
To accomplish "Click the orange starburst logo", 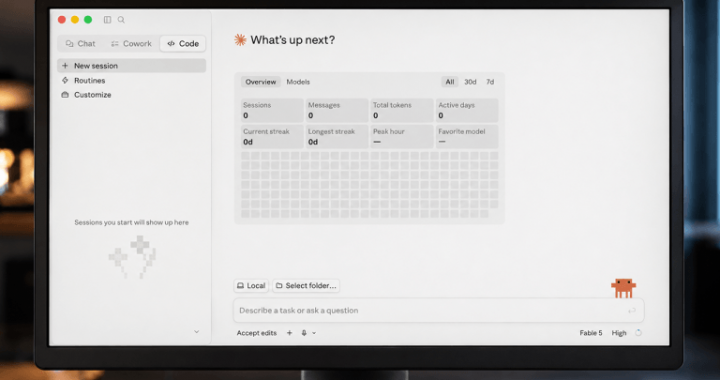I will 240,40.
